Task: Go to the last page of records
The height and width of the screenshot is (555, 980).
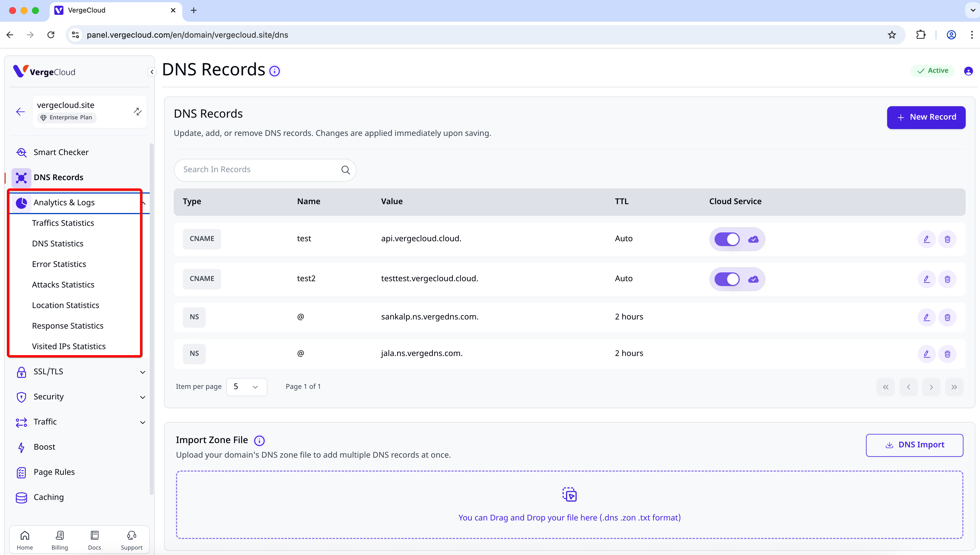Action: pos(954,387)
